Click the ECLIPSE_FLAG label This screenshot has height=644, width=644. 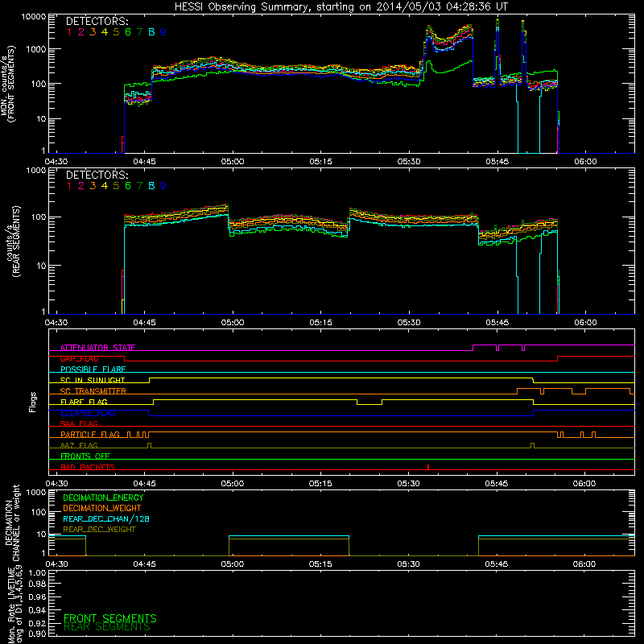coord(88,413)
